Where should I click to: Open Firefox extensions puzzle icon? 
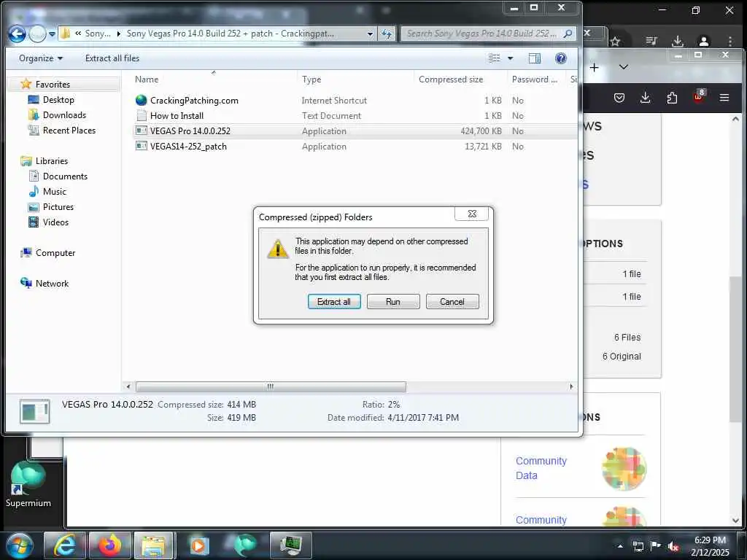click(x=672, y=98)
